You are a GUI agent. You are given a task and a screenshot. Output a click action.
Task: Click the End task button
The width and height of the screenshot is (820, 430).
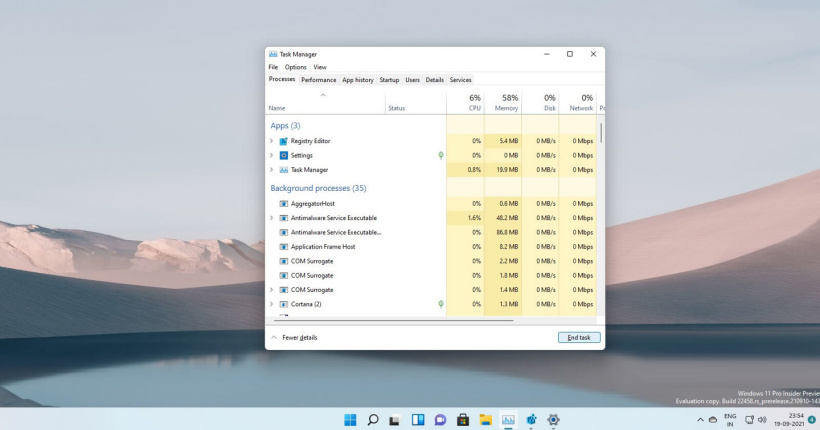click(579, 337)
